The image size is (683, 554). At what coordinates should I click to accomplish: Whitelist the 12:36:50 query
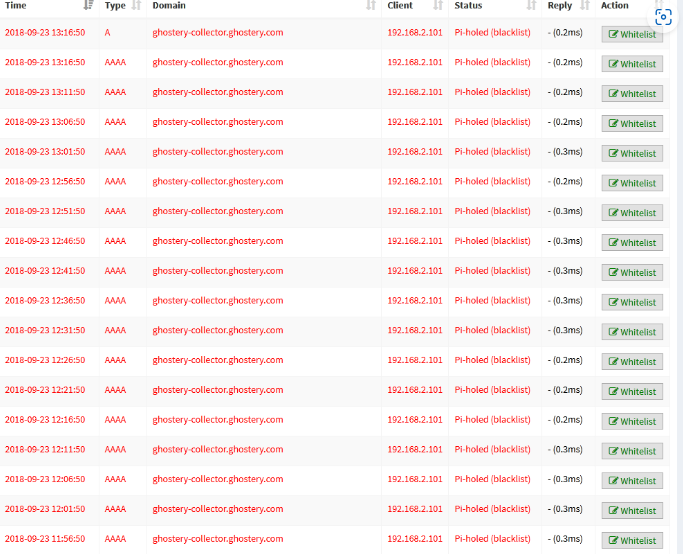click(632, 302)
